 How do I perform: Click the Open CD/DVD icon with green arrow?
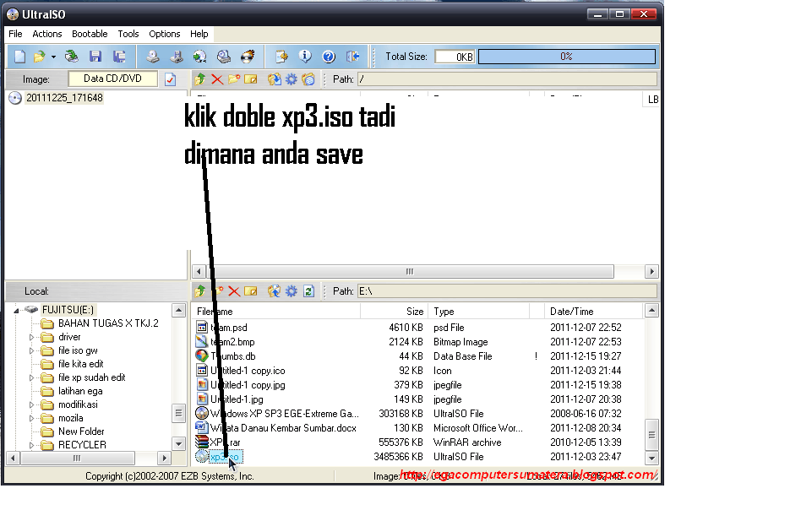pyautogui.click(x=72, y=57)
